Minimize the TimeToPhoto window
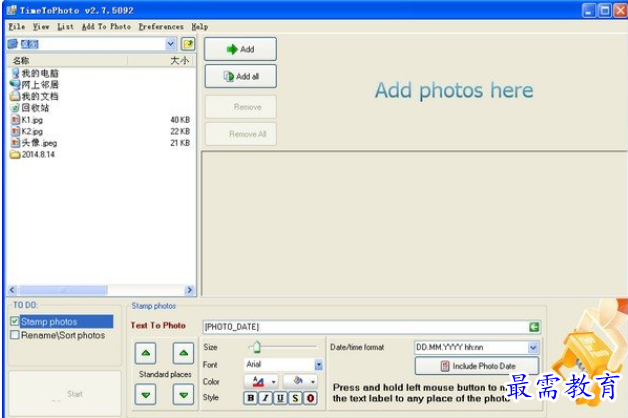 click(589, 10)
